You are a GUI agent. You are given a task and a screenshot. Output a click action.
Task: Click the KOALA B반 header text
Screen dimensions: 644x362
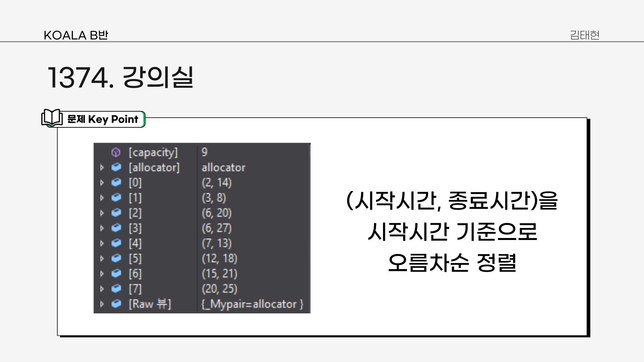pyautogui.click(x=76, y=35)
